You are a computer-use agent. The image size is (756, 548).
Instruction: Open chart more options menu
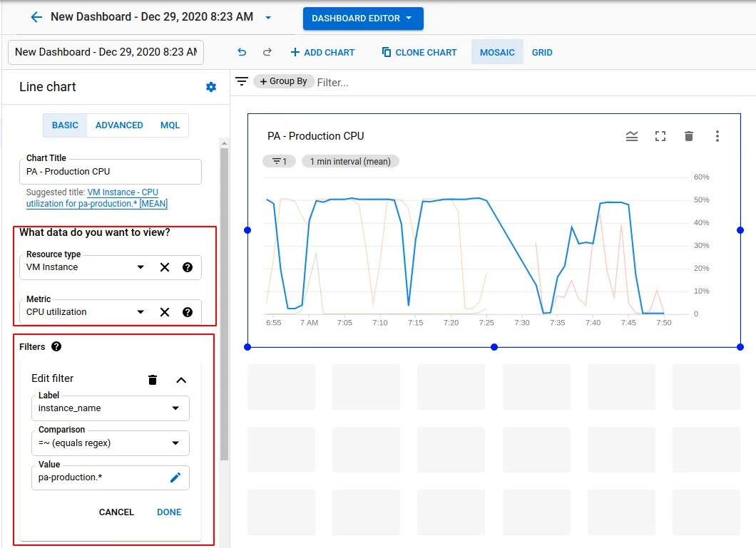point(717,136)
